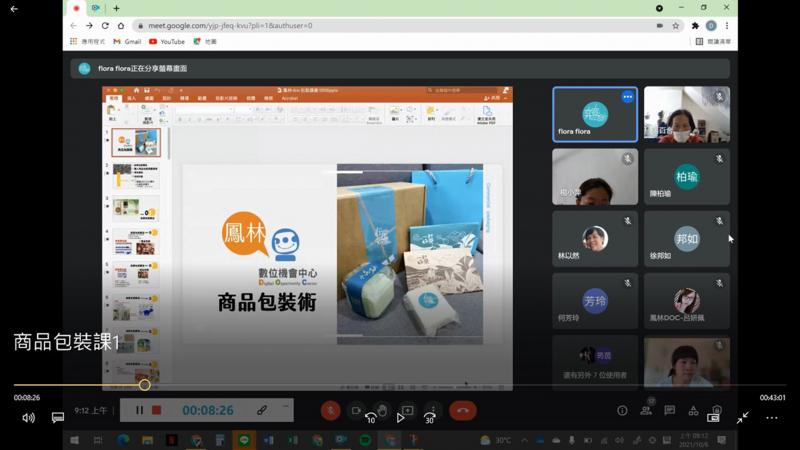Toggle the Meet microphone mute button
This screenshot has width=800, height=450.
pos(330,410)
